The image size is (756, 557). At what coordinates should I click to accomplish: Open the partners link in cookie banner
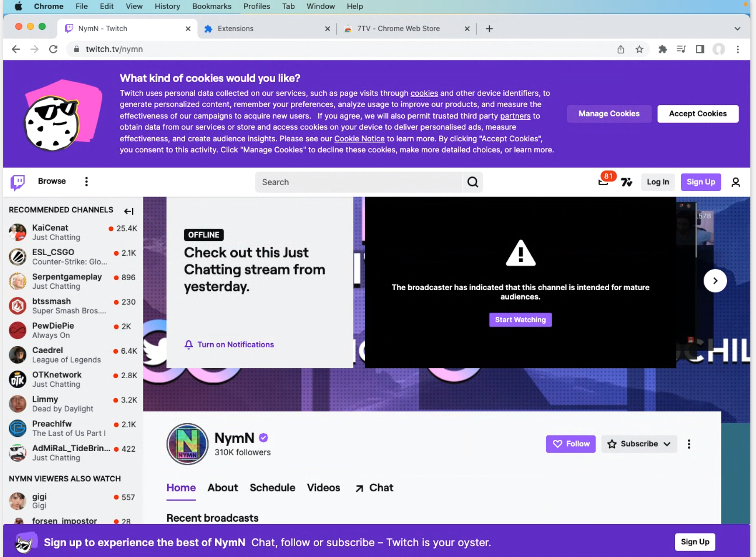tap(515, 116)
